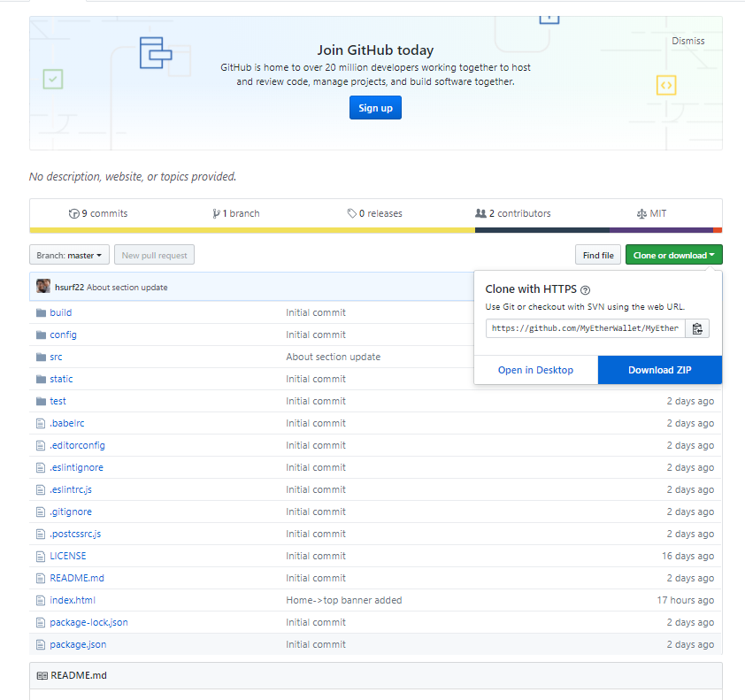Click the test folder icon
745x700 pixels.
pyautogui.click(x=41, y=401)
